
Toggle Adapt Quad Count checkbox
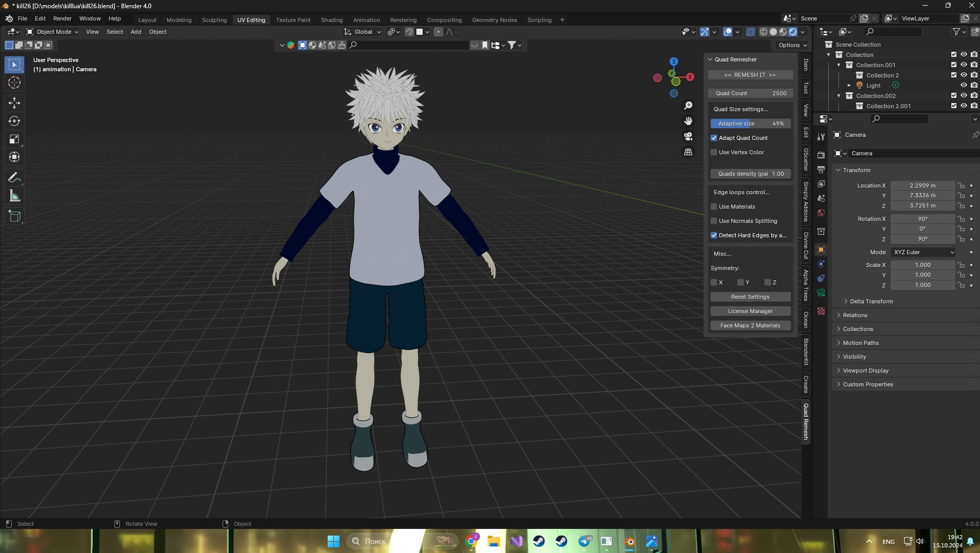point(714,138)
